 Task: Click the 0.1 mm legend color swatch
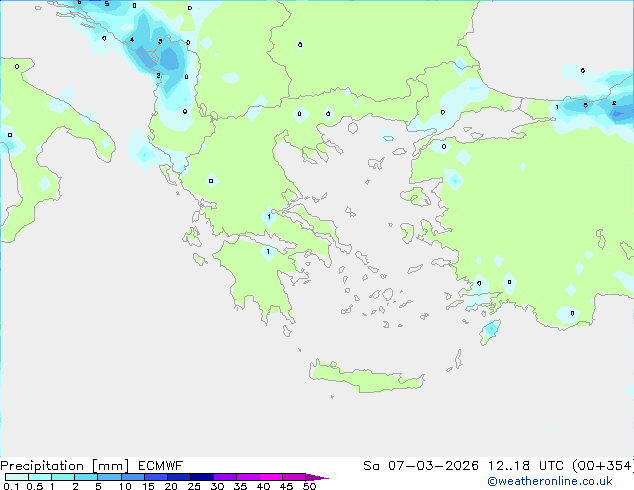pyautogui.click(x=17, y=477)
